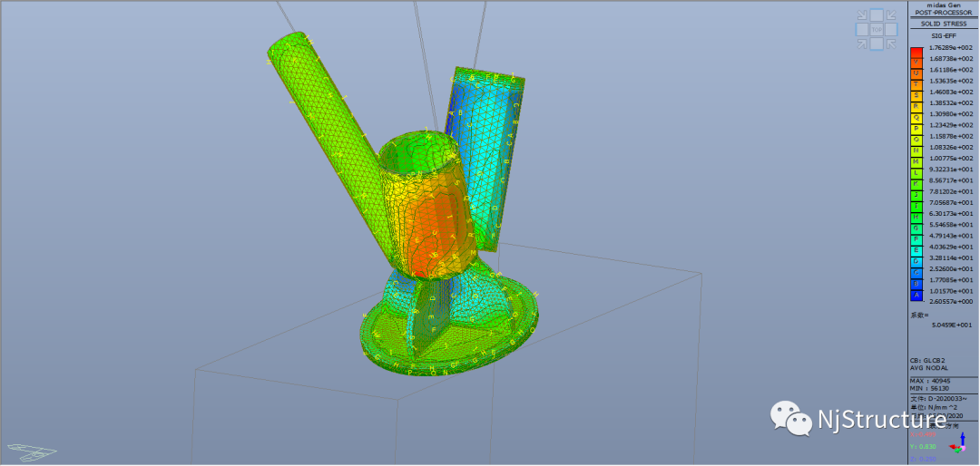Click the legend color band labeled S
The width and height of the screenshot is (980, 466).
916,97
